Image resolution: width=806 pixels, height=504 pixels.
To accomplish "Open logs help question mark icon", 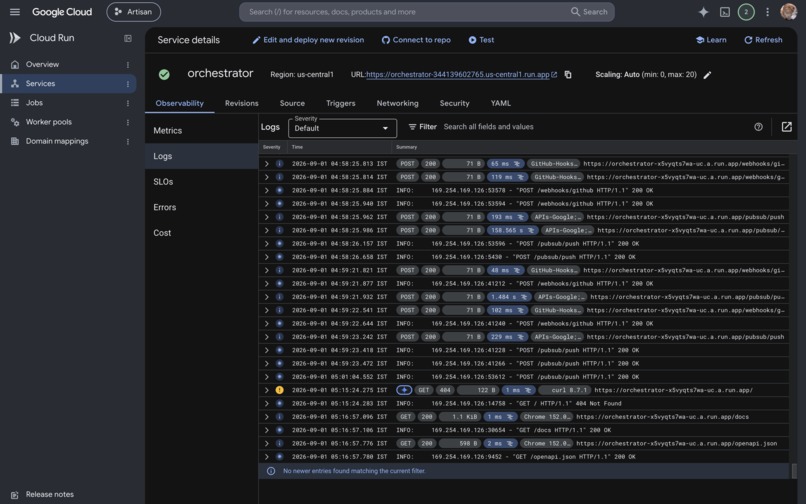I will tap(758, 127).
